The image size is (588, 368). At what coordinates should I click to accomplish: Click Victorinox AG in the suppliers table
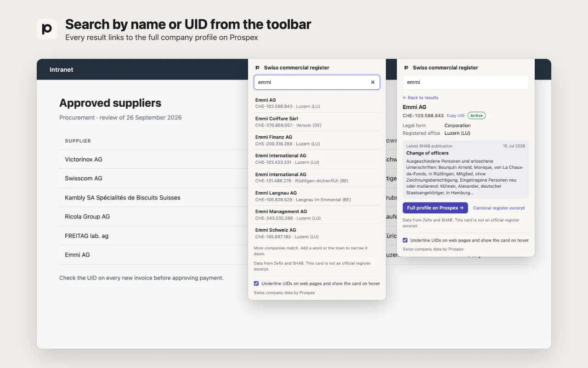(x=84, y=159)
